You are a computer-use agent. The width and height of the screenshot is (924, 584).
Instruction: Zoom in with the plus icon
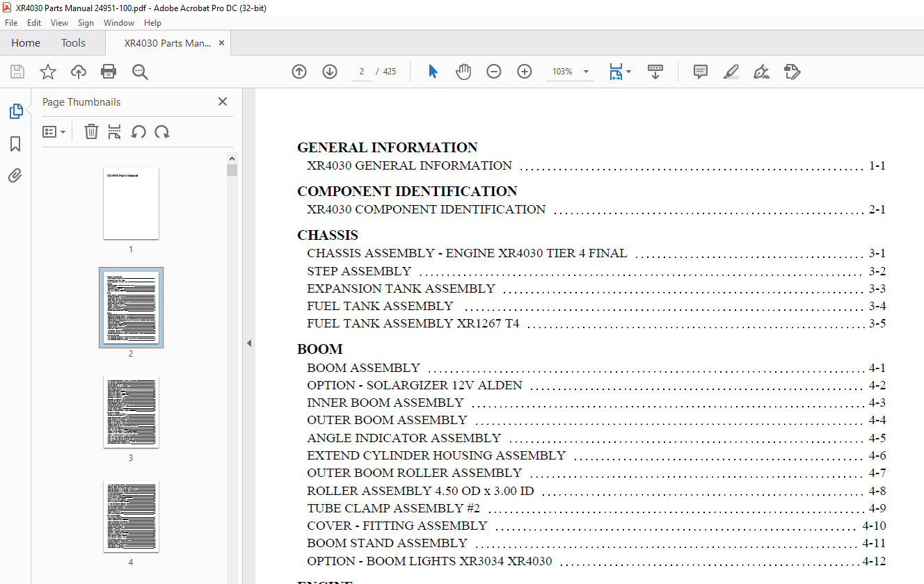coord(525,72)
